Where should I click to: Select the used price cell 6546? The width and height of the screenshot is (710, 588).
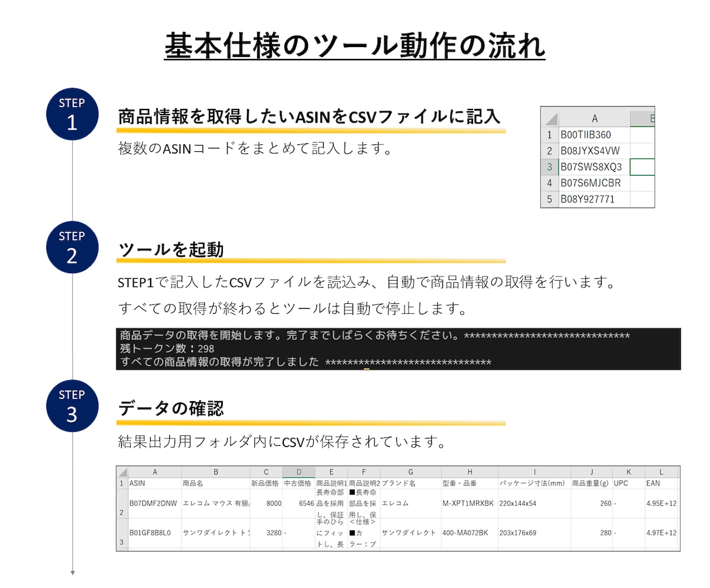click(x=299, y=504)
